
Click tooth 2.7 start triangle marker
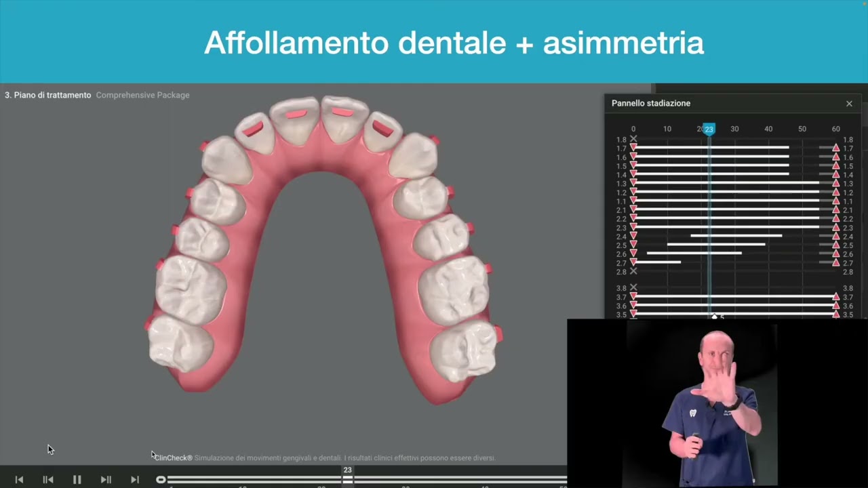coord(633,262)
